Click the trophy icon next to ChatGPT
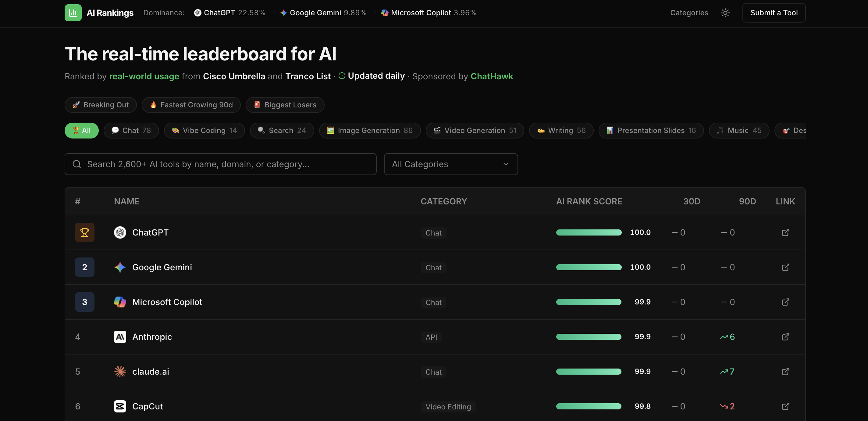This screenshot has width=868, height=421. [x=84, y=232]
